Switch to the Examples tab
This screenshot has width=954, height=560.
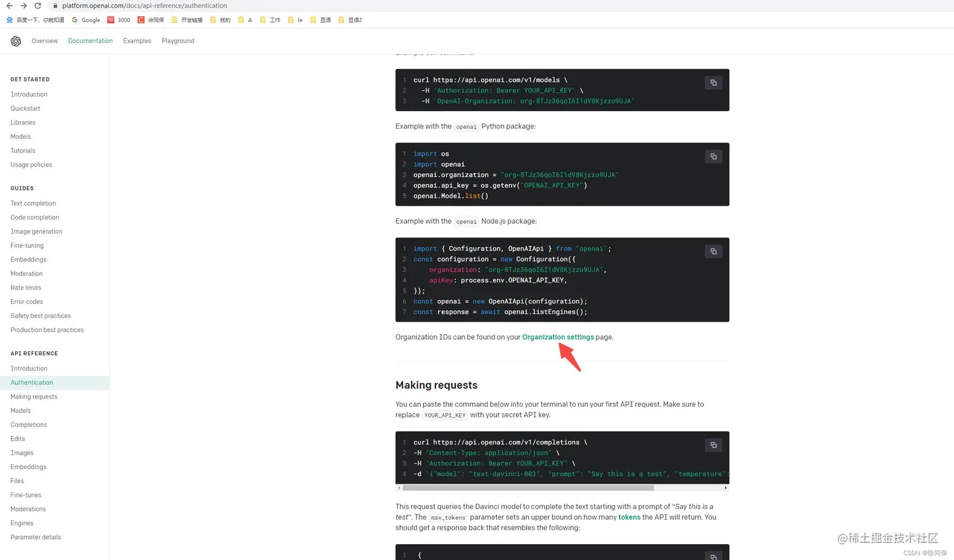[137, 41]
